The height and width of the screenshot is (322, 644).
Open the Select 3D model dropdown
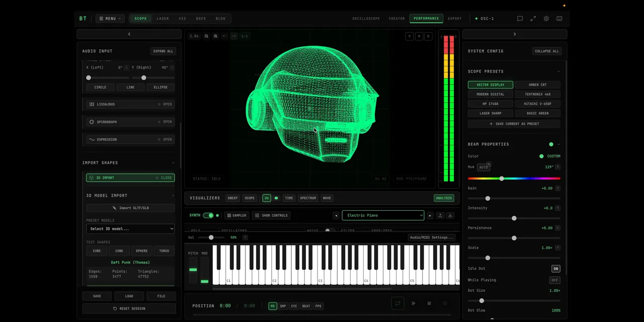point(130,229)
